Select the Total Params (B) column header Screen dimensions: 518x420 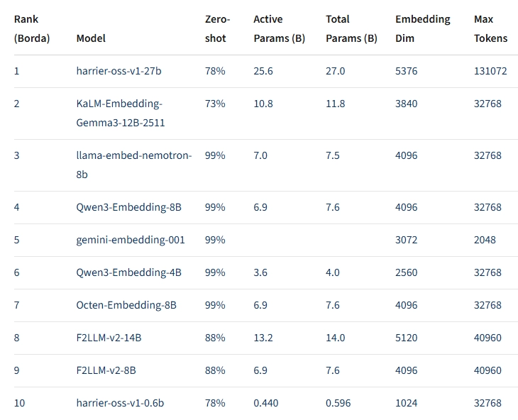[x=351, y=28]
